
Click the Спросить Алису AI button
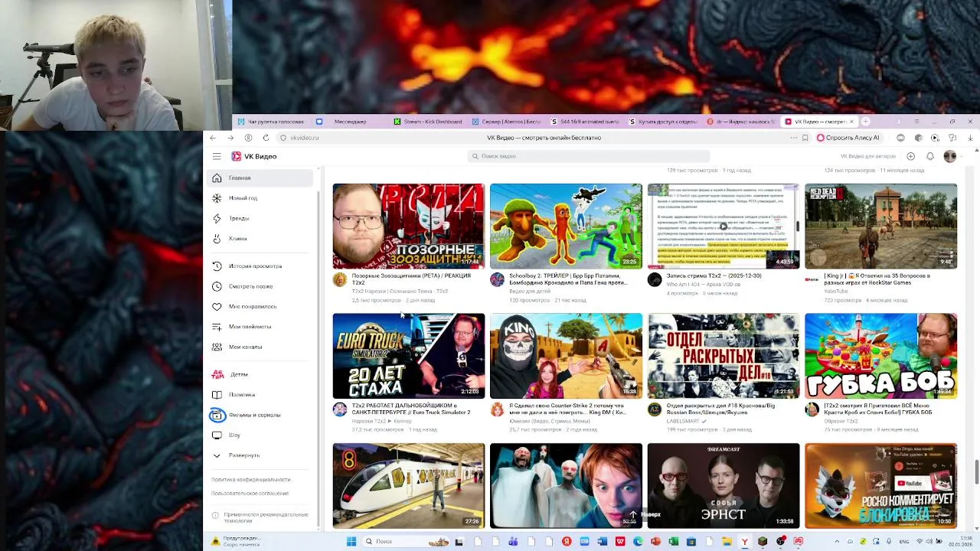coord(848,138)
